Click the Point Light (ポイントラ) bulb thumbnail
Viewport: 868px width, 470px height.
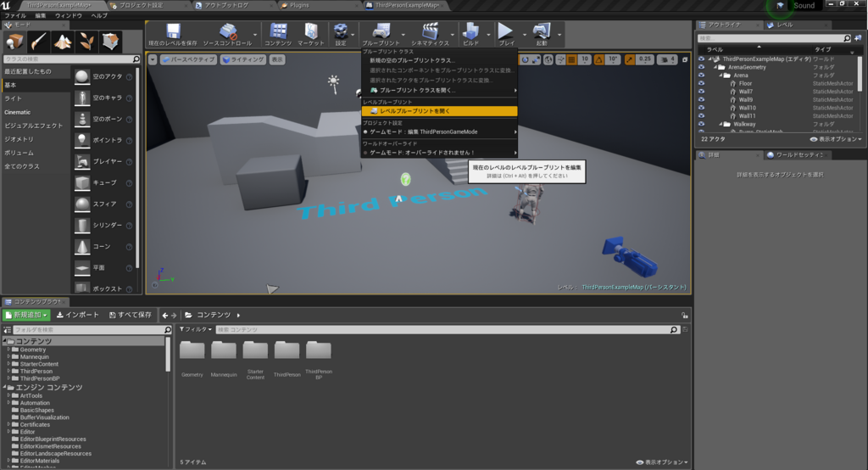click(x=82, y=140)
